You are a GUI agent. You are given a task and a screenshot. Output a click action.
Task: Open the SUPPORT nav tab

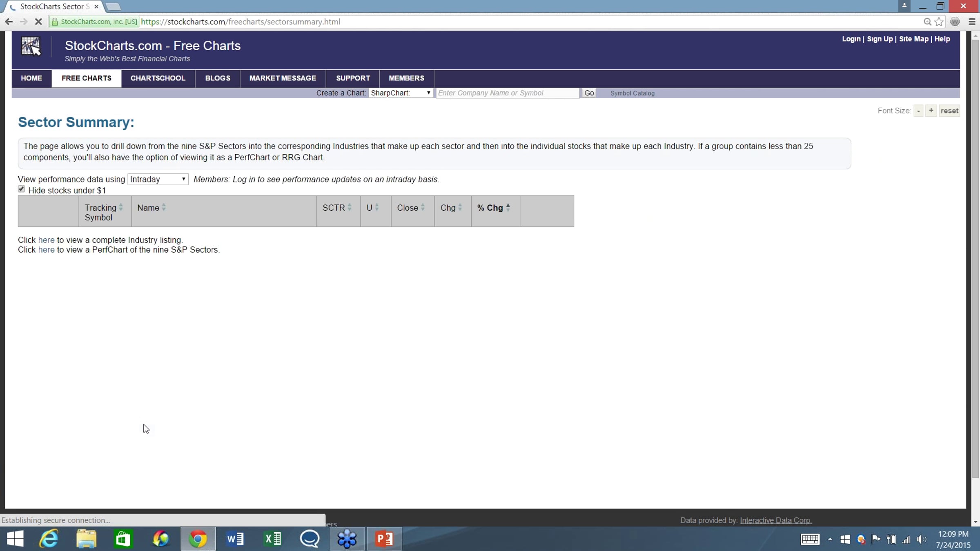(x=353, y=78)
